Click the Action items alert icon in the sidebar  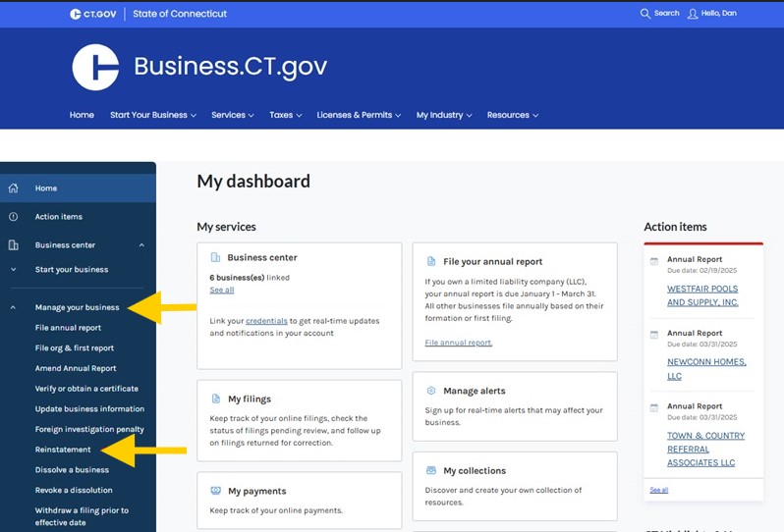(14, 217)
